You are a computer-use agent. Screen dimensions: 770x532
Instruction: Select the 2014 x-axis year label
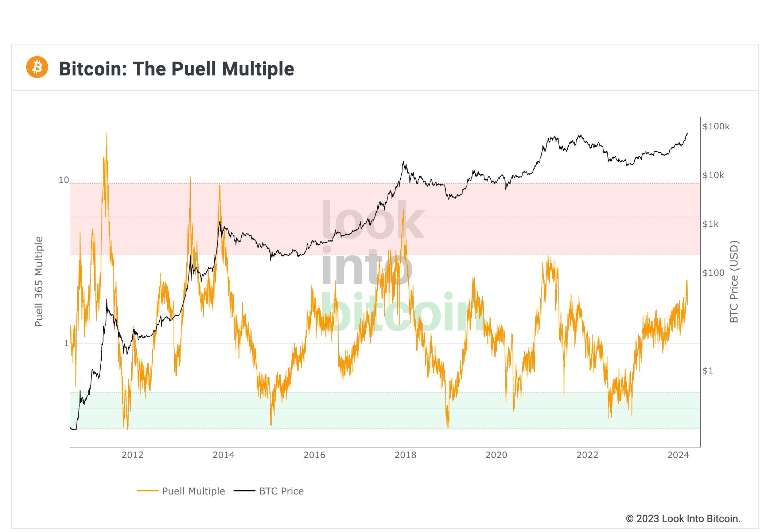point(223,455)
